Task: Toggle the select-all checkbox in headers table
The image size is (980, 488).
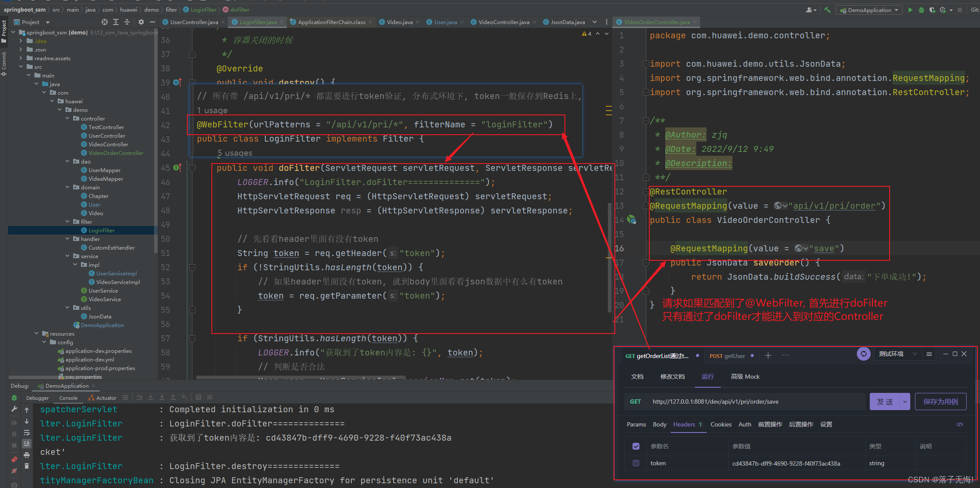Action: coord(636,446)
